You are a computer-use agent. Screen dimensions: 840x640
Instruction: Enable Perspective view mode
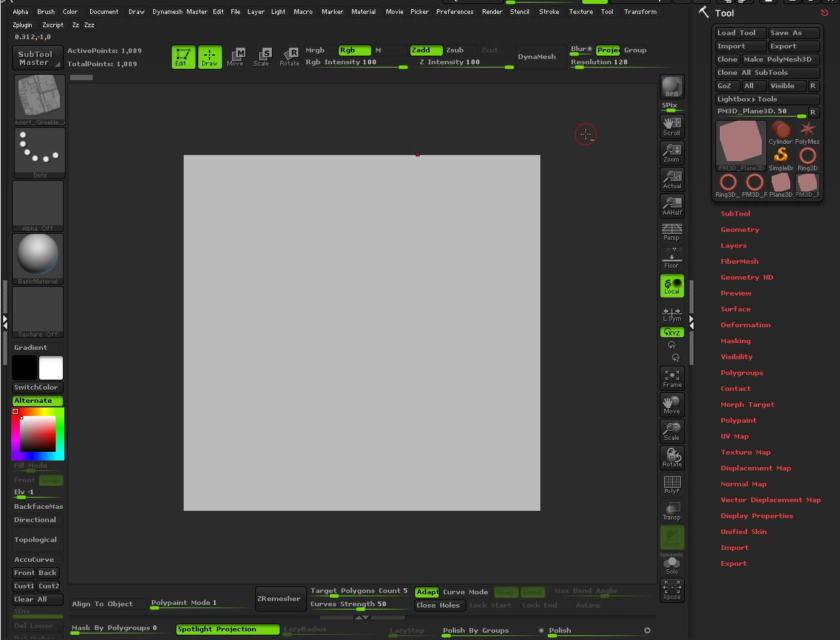[672, 231]
